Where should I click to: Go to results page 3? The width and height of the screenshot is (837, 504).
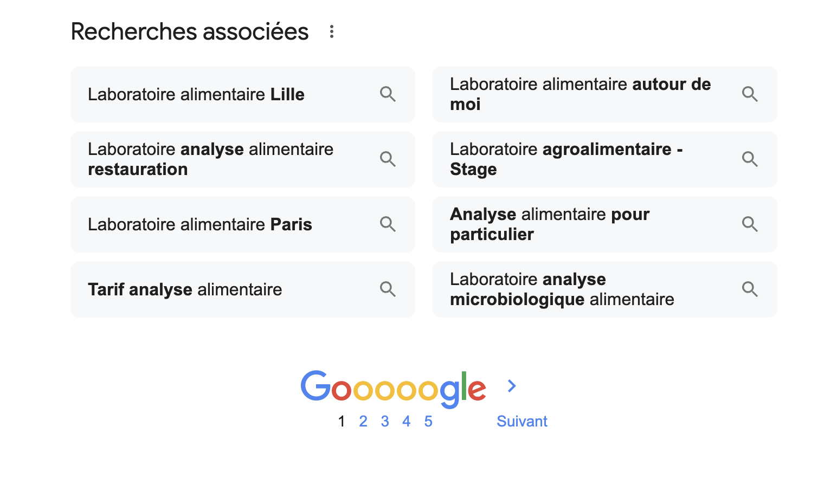[385, 421]
